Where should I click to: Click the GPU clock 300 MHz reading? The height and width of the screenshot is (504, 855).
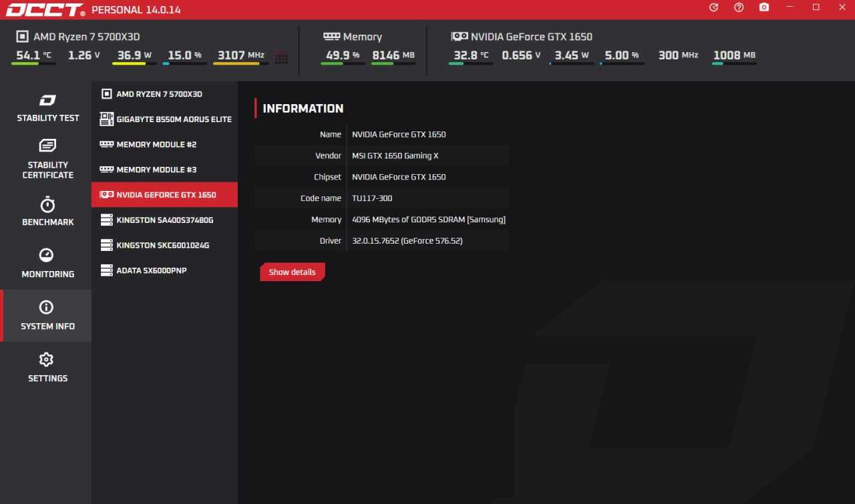pyautogui.click(x=678, y=55)
